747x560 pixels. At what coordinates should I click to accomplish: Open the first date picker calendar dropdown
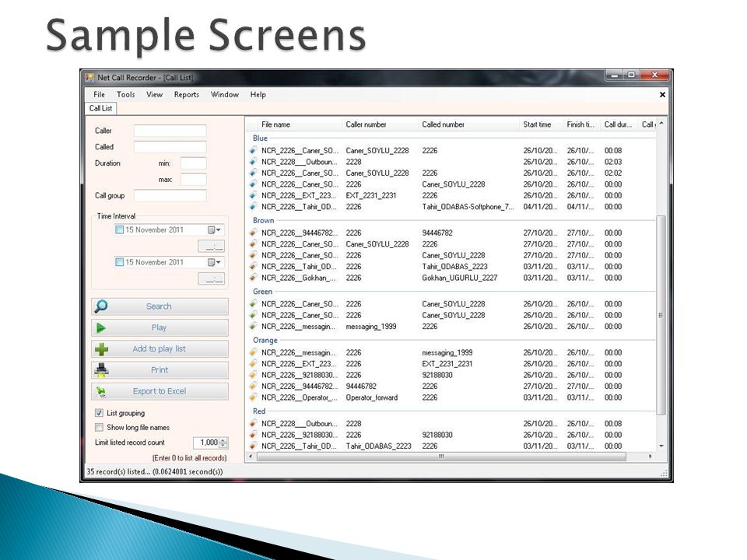click(x=215, y=230)
